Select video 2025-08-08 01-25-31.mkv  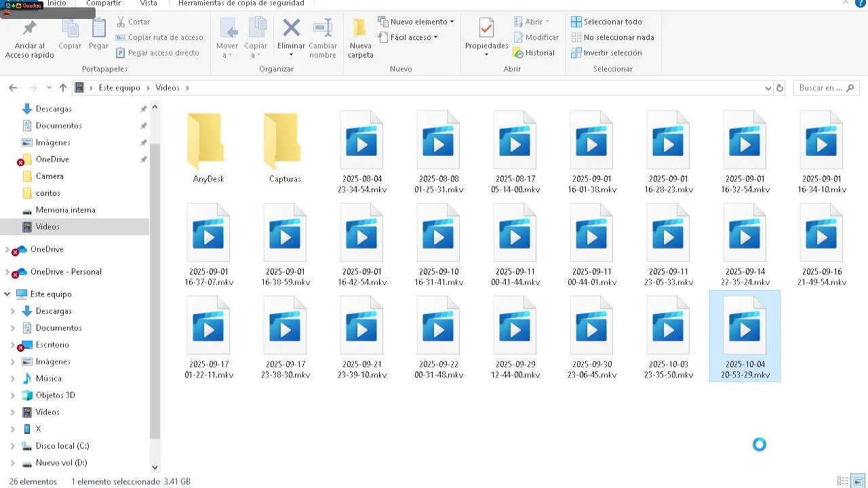coord(439,152)
